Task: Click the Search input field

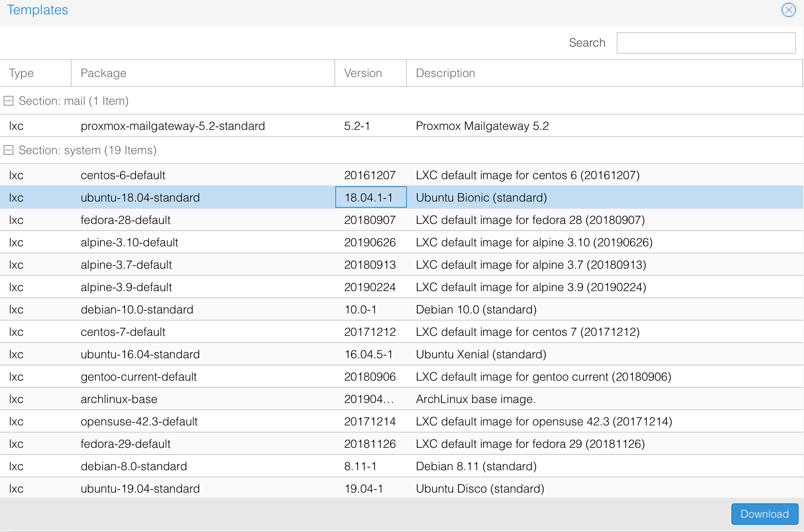Action: click(706, 43)
